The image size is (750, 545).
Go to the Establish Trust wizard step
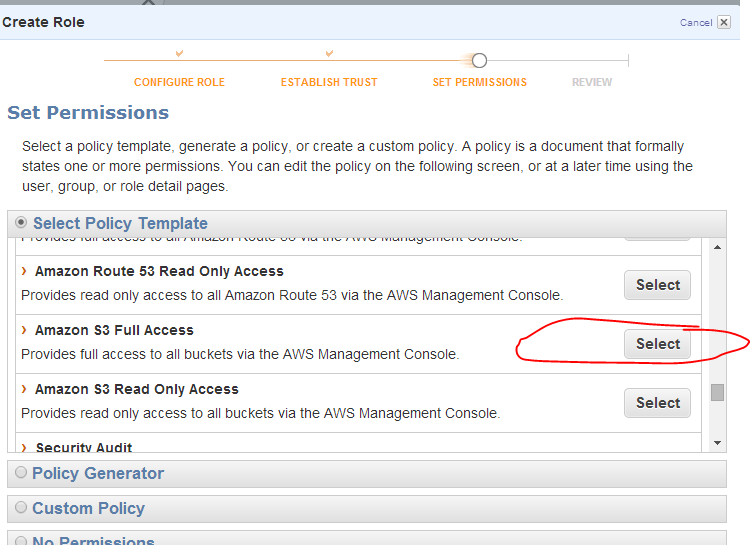click(x=329, y=82)
